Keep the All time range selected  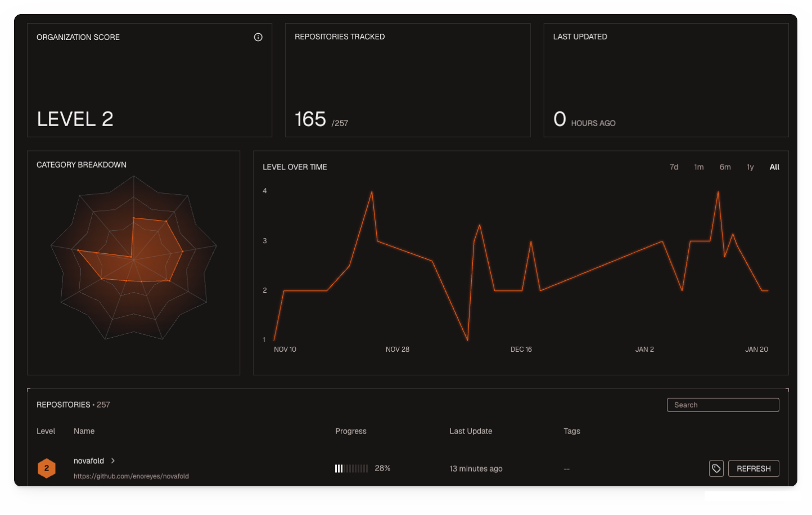tap(774, 167)
